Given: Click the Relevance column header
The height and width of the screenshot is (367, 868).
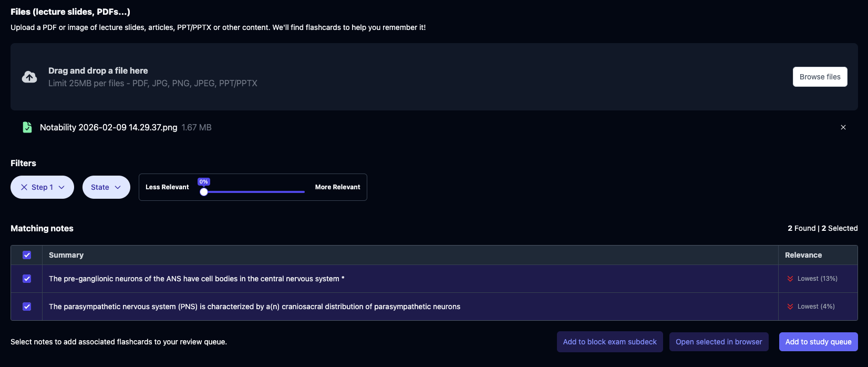Looking at the screenshot, I should coord(803,255).
